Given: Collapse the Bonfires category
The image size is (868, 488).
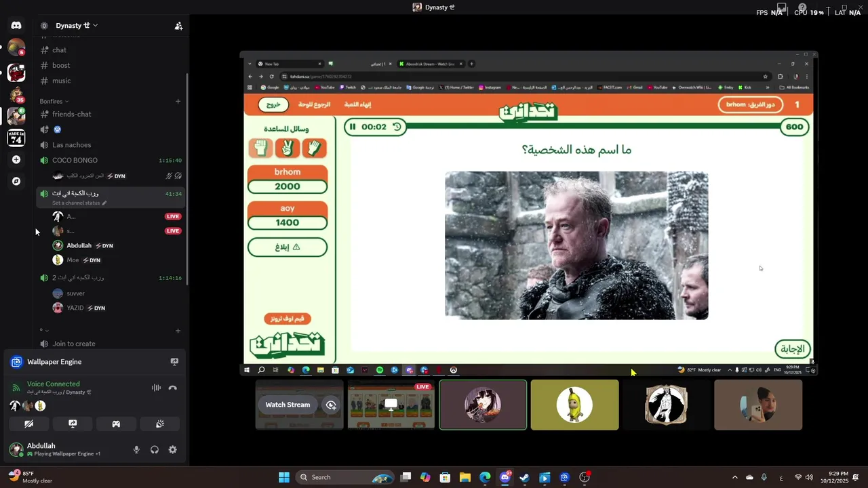Looking at the screenshot, I should (54, 102).
